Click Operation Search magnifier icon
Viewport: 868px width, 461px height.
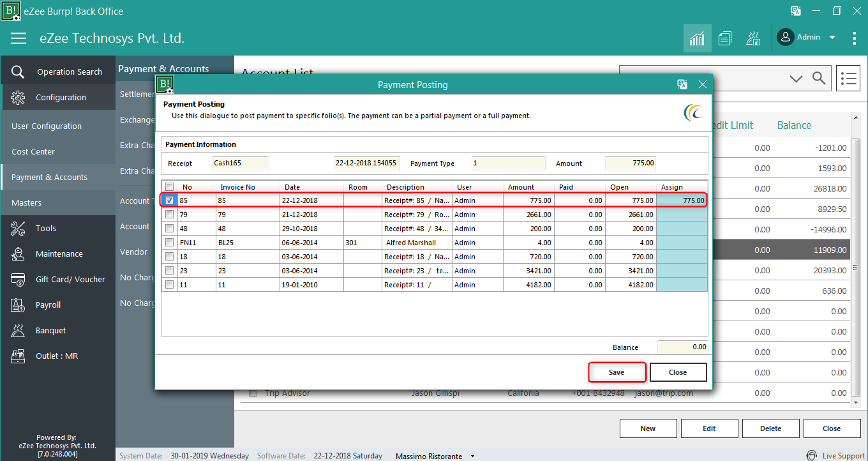(x=18, y=72)
